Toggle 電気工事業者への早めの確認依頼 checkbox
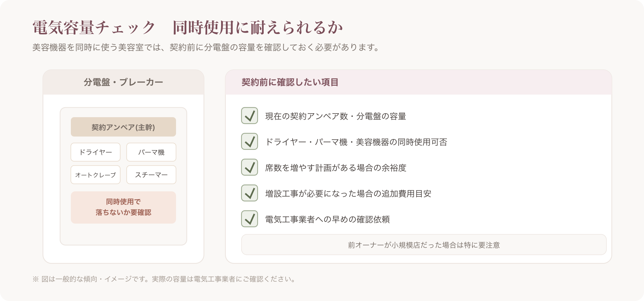Image resolution: width=644 pixels, height=301 pixels. tap(250, 219)
